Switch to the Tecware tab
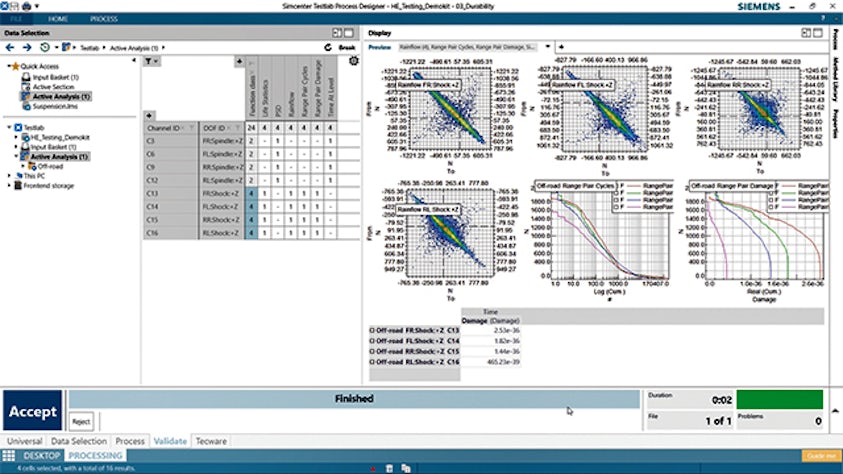This screenshot has height=474, width=843. point(211,441)
